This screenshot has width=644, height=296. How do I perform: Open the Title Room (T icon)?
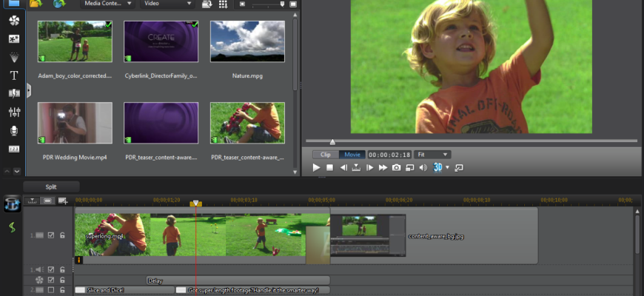coord(13,75)
